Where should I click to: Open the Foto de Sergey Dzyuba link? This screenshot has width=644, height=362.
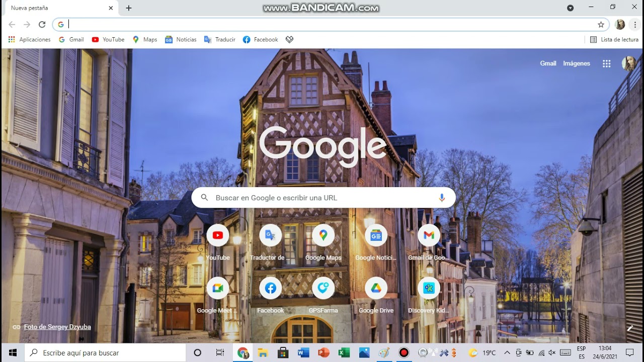pyautogui.click(x=57, y=327)
